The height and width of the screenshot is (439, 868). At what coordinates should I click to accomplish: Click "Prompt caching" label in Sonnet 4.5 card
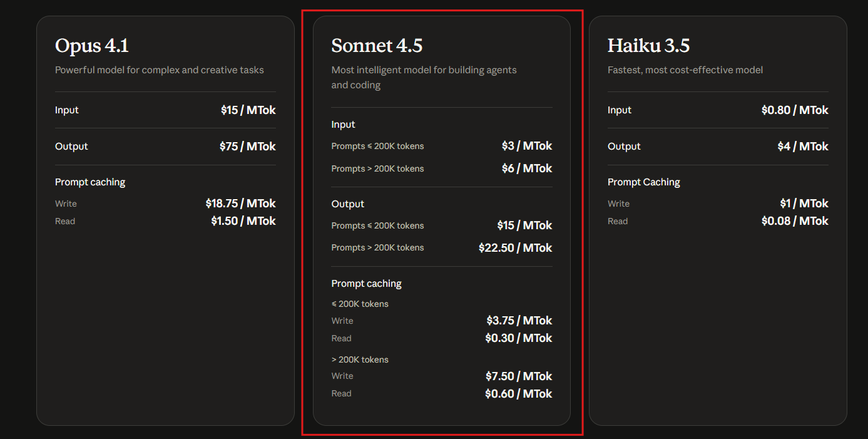coord(366,284)
